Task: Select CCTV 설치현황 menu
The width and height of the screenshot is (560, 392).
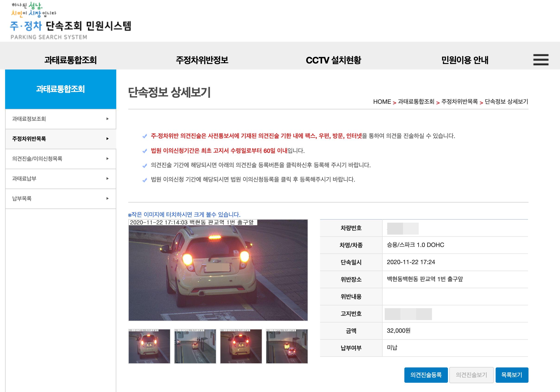Action: (x=333, y=60)
